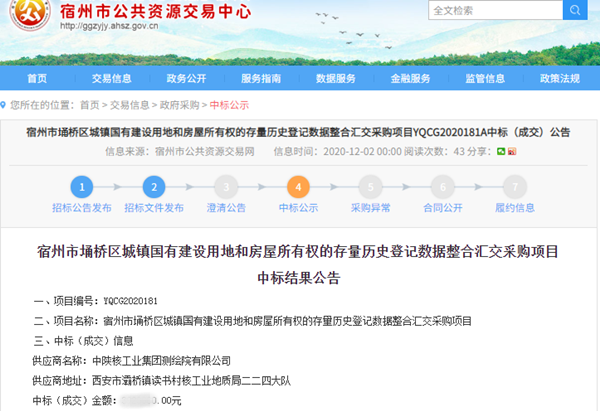
Task: Select step 1 circle 招标公告发布
Action: (x=82, y=186)
